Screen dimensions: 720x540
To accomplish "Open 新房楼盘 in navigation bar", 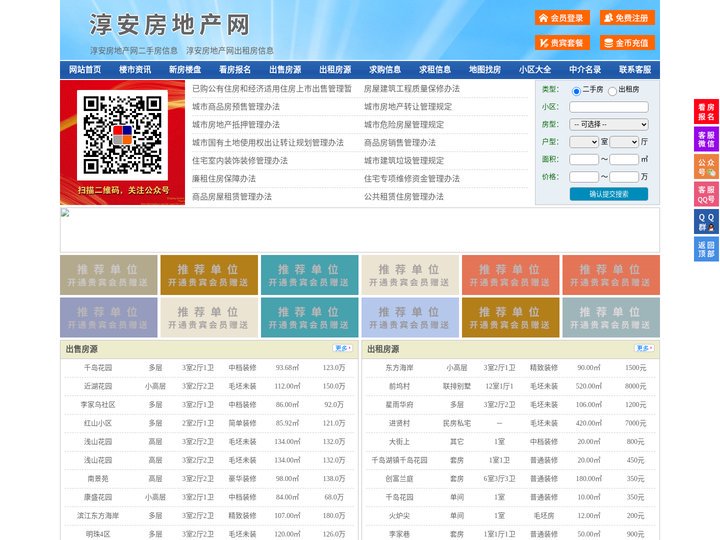I will [x=185, y=70].
